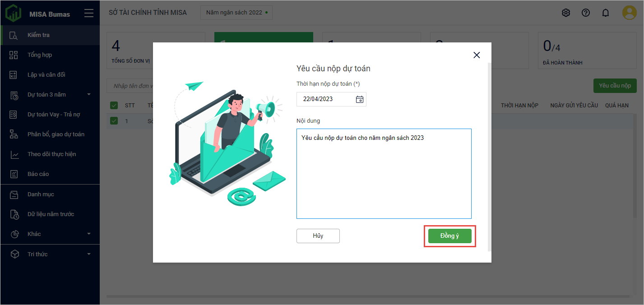Open the calendar date picker icon
The width and height of the screenshot is (644, 305).
360,99
